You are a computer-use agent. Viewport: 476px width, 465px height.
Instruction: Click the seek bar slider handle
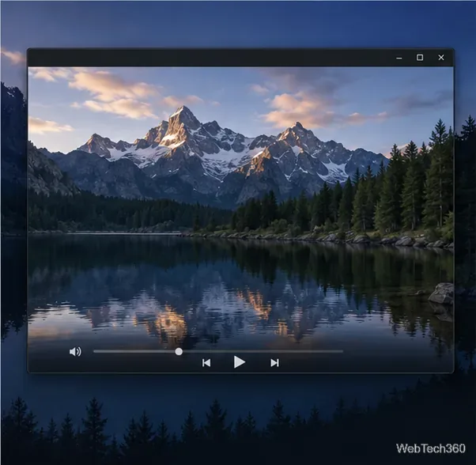click(x=179, y=351)
